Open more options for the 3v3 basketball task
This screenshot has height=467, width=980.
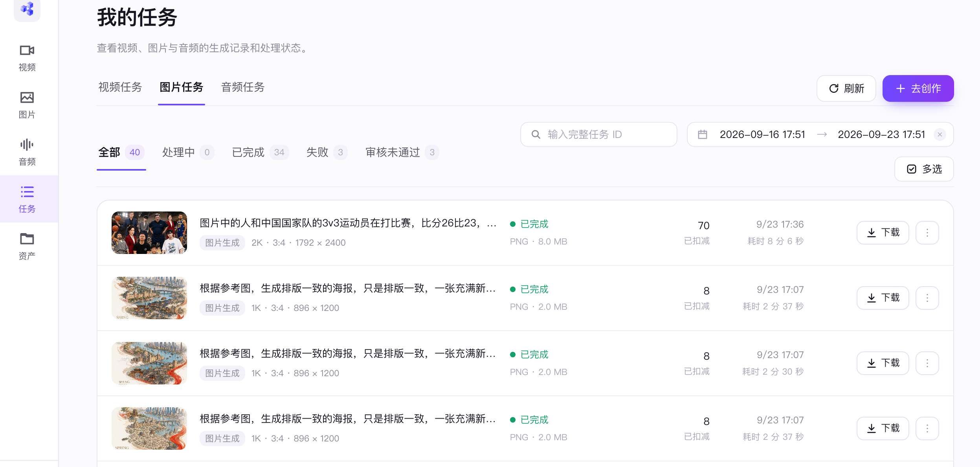[x=927, y=233]
